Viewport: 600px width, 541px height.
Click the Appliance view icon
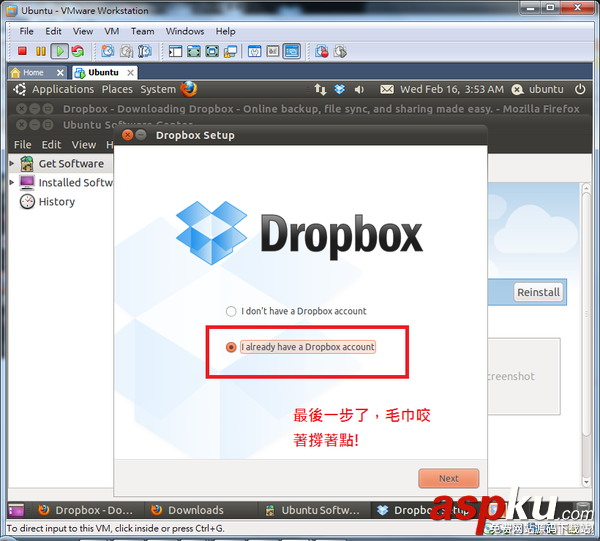point(273,51)
